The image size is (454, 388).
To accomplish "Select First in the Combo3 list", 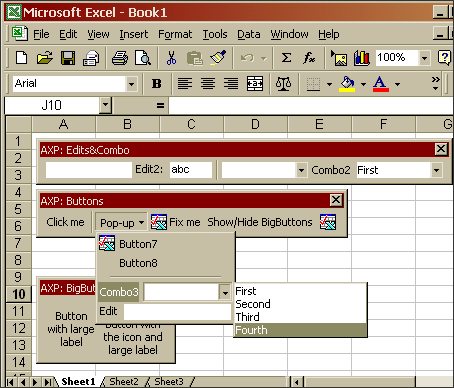I will (x=300, y=291).
